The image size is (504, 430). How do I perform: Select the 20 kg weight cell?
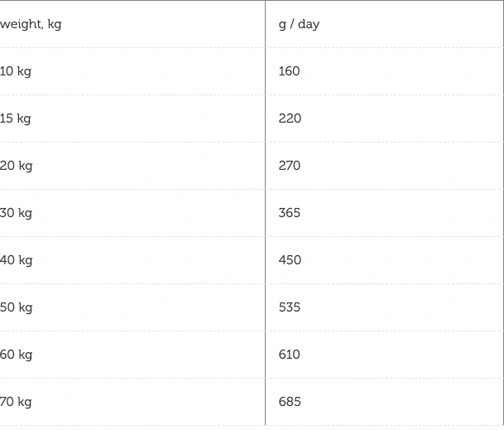(17, 166)
